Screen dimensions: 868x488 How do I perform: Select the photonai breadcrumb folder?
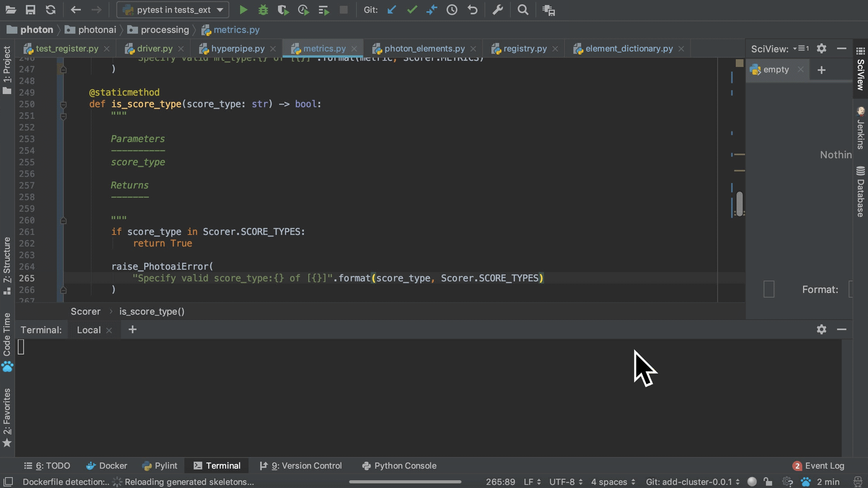pyautogui.click(x=90, y=30)
